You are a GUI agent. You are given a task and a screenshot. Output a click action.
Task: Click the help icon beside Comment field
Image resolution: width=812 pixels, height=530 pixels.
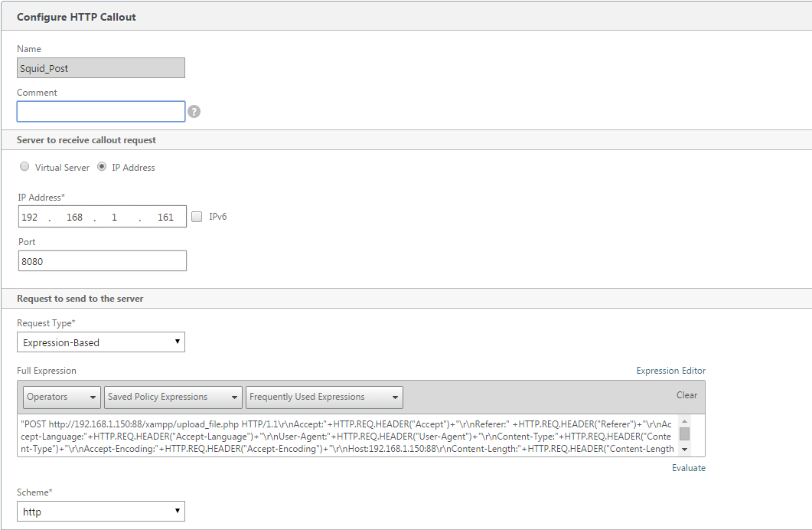tap(194, 112)
